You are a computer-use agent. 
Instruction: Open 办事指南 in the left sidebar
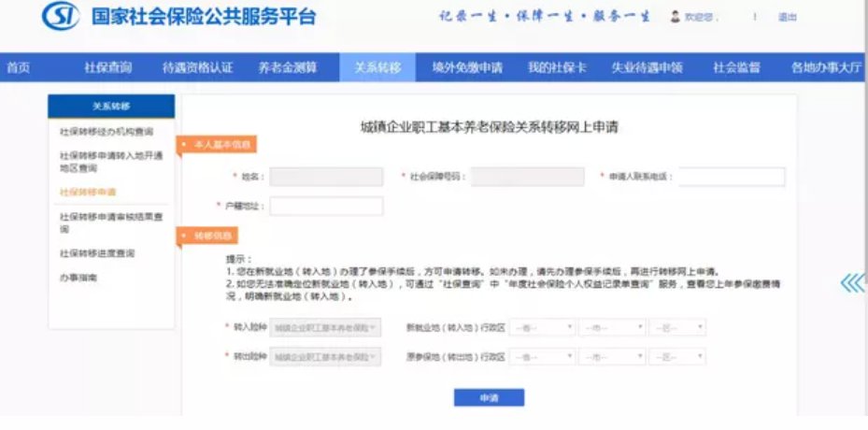78,278
